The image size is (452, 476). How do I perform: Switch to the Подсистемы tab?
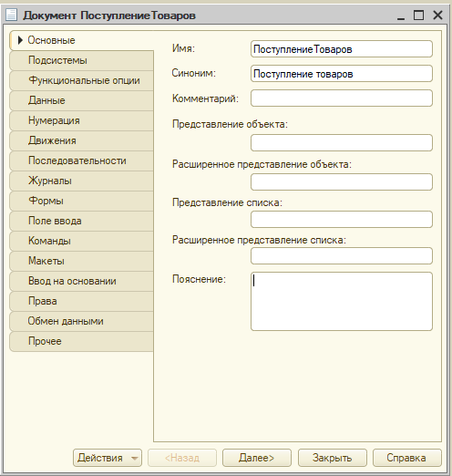click(x=81, y=60)
